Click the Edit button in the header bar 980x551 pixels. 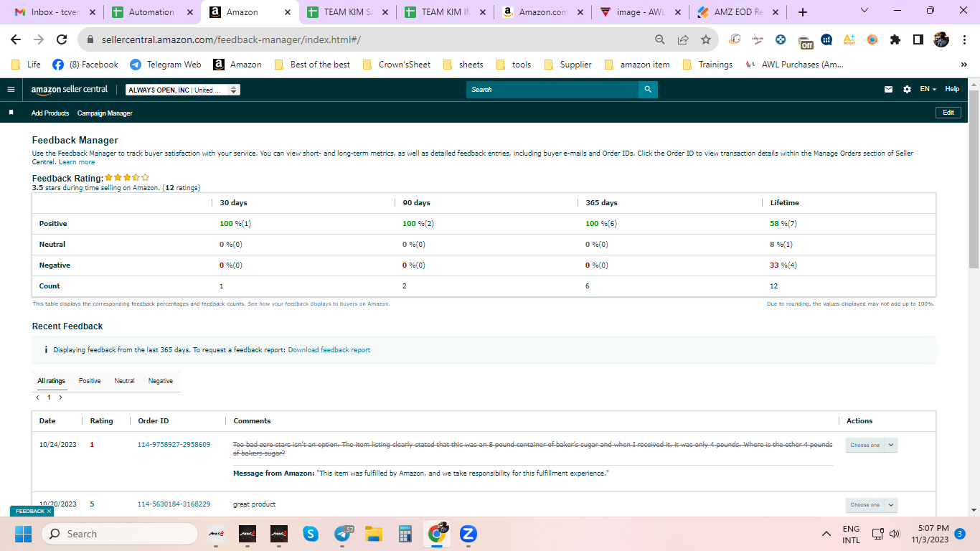click(948, 113)
